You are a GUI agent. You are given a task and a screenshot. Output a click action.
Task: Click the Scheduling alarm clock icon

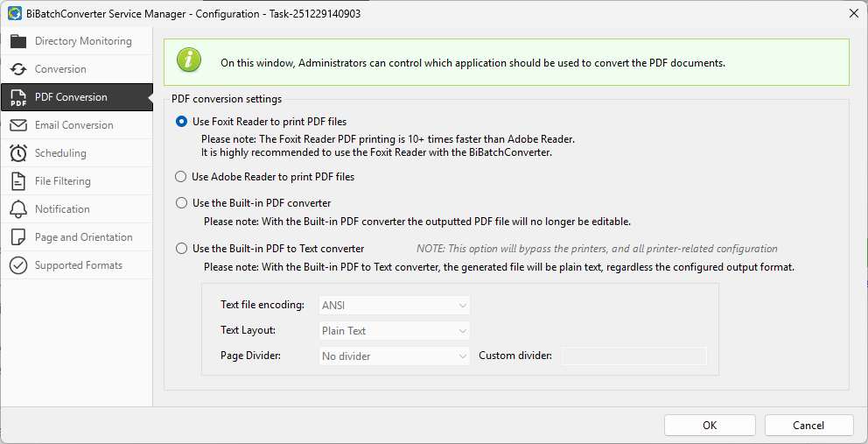[x=18, y=153]
